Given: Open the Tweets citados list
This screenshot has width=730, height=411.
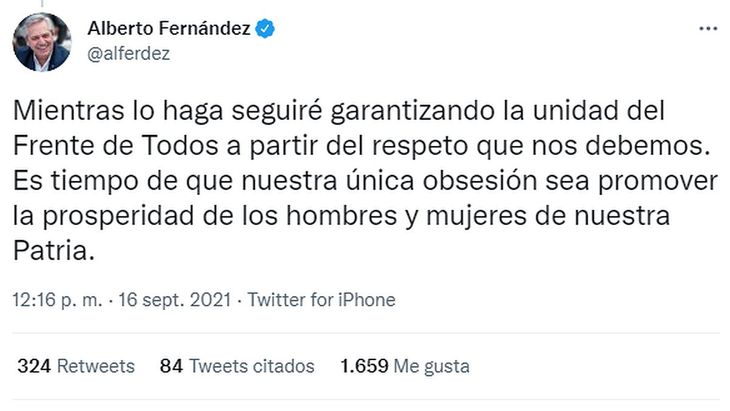Looking at the screenshot, I should click(x=251, y=366).
